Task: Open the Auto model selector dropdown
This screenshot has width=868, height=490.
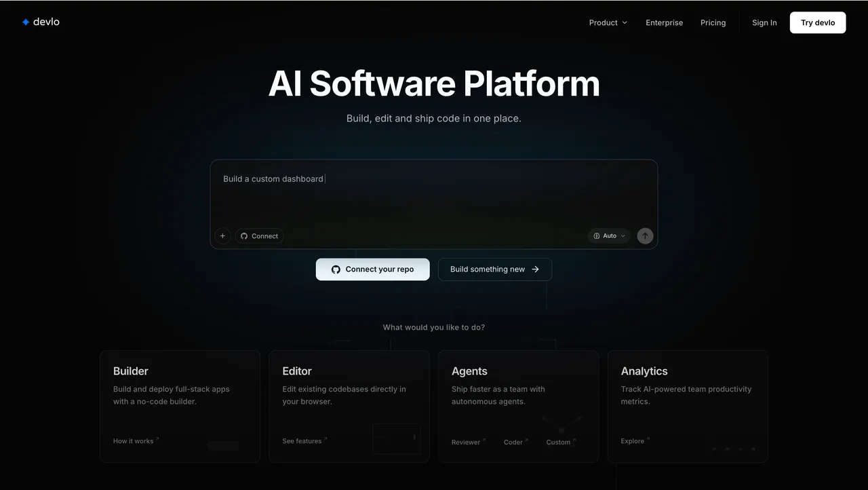Action: 609,235
